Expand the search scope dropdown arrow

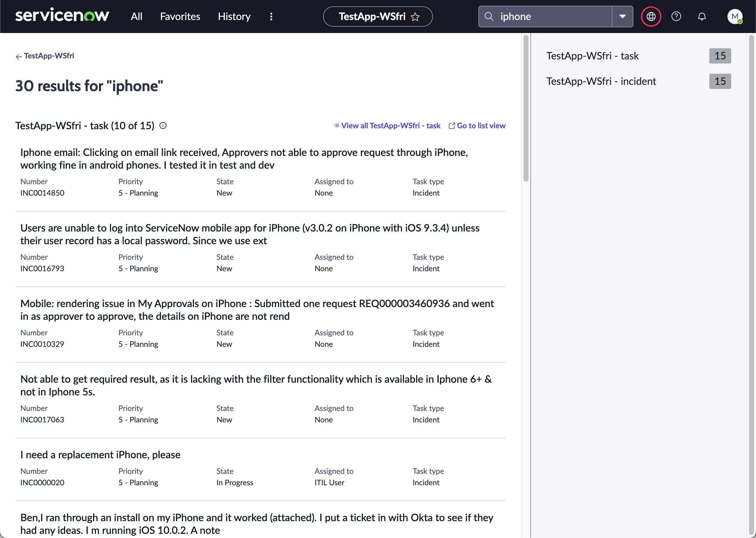[x=622, y=16]
